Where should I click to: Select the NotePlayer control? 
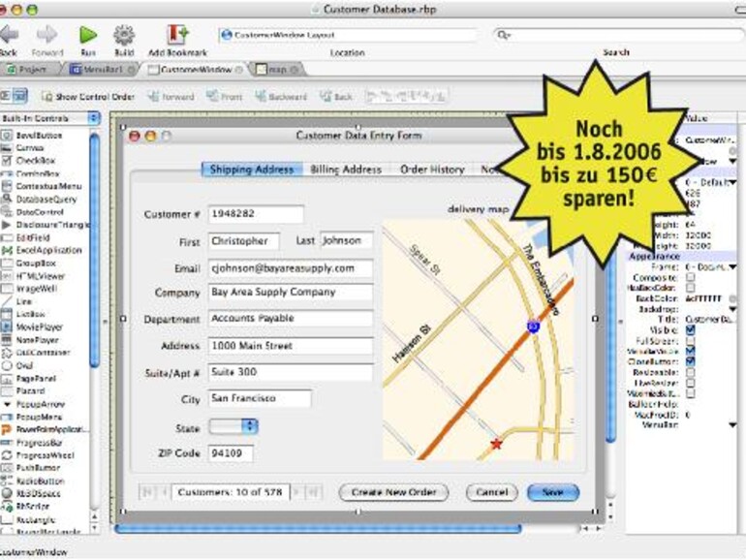38,340
